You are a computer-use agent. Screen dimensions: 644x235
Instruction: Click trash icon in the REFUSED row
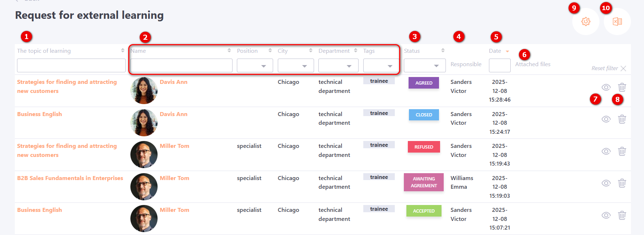pos(622,151)
